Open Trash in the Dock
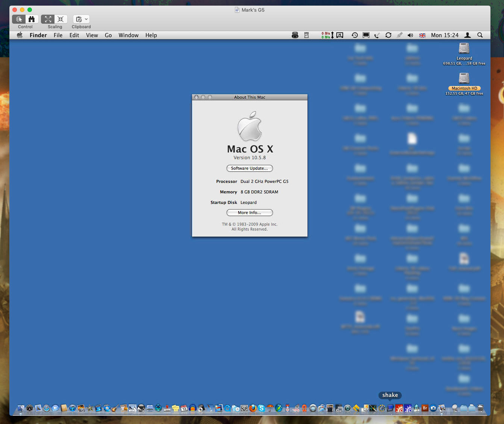The image size is (504, 424). [481, 408]
